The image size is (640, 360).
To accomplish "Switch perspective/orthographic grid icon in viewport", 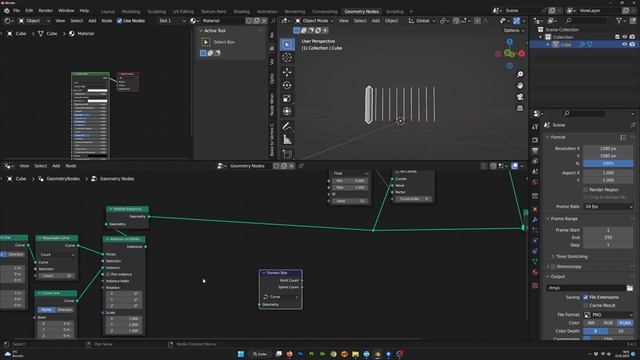I will point(520,109).
